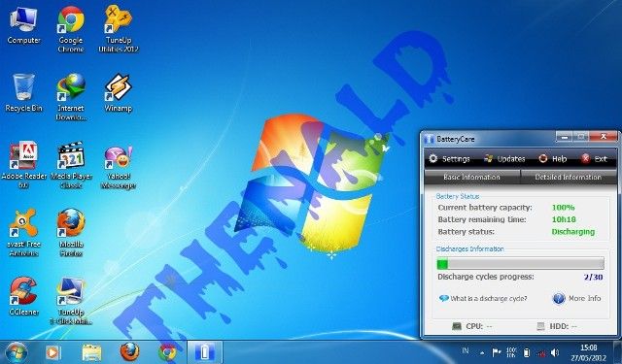Screen dimensions: 622x364
Task: Show hidden icons in system tray
Action: pos(482,352)
